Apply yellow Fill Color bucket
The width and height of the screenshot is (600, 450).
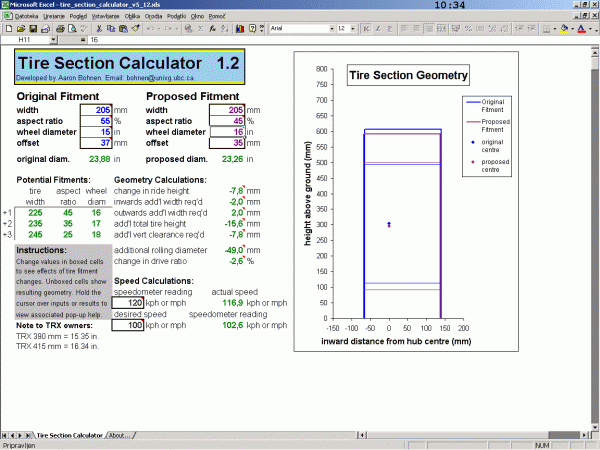564,28
